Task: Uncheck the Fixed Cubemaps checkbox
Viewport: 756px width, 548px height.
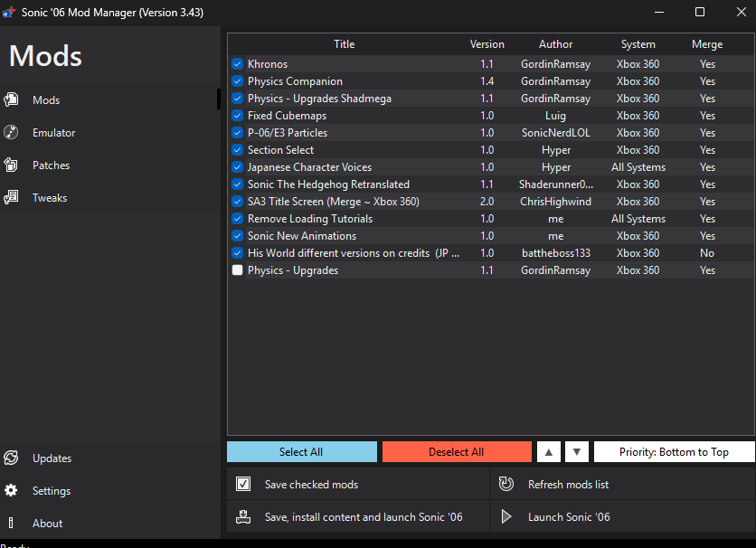Action: 237,116
